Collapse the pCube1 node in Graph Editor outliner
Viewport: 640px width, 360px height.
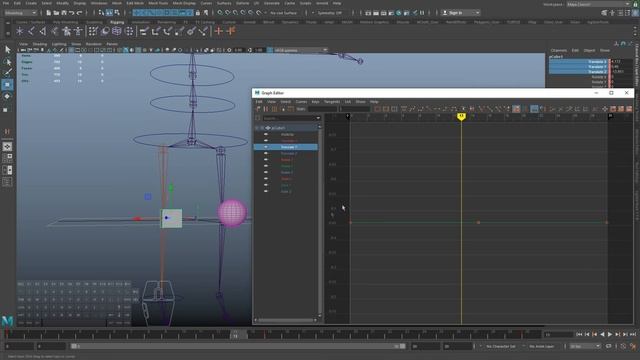tap(257, 128)
